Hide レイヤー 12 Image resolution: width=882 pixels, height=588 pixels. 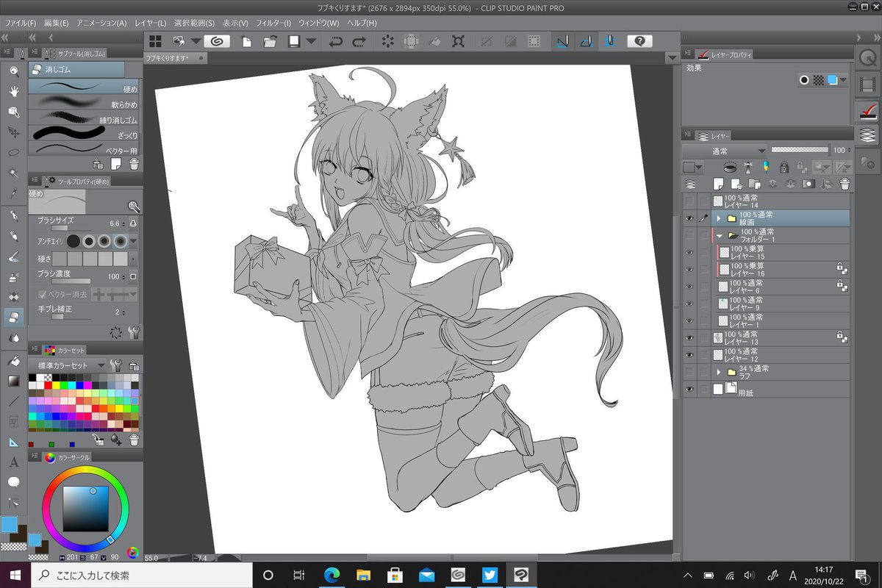[689, 354]
